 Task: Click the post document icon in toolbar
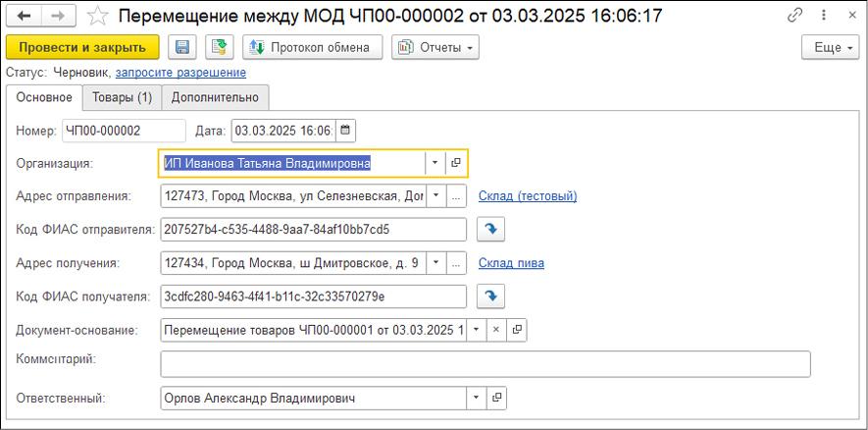(x=219, y=47)
